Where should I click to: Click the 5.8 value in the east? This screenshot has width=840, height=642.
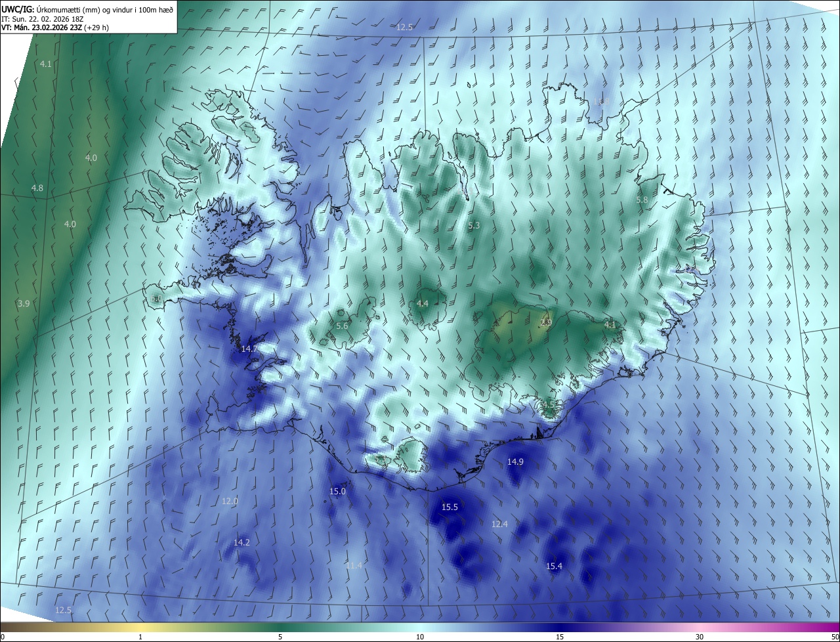click(642, 200)
